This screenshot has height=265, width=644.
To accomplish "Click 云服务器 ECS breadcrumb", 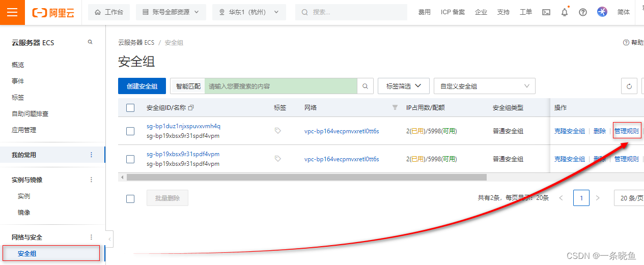I will click(x=136, y=43).
